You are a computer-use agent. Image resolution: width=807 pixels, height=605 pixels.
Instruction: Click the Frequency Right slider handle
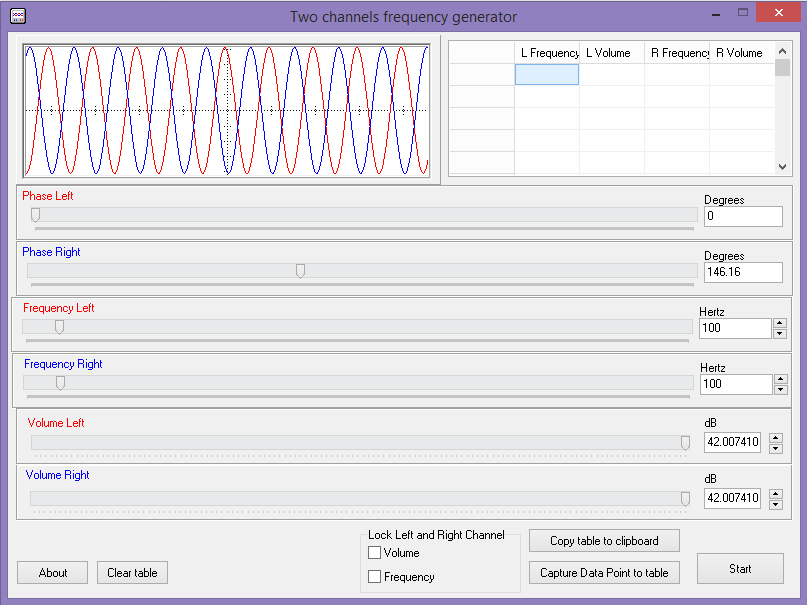61,383
